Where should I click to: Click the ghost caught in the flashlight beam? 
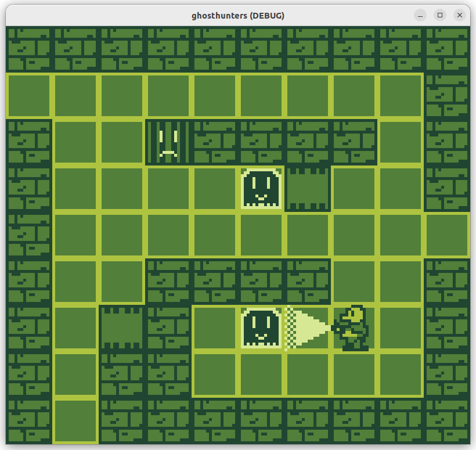click(x=261, y=328)
